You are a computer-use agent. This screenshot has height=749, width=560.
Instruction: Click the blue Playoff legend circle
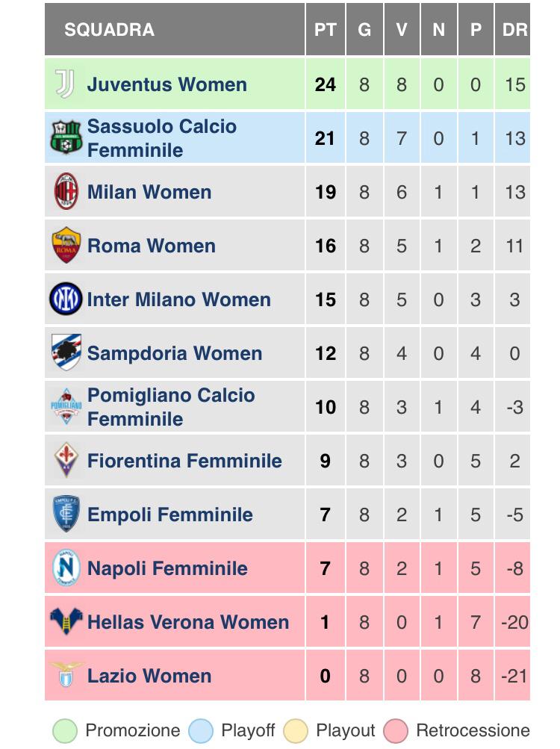pyautogui.click(x=201, y=731)
